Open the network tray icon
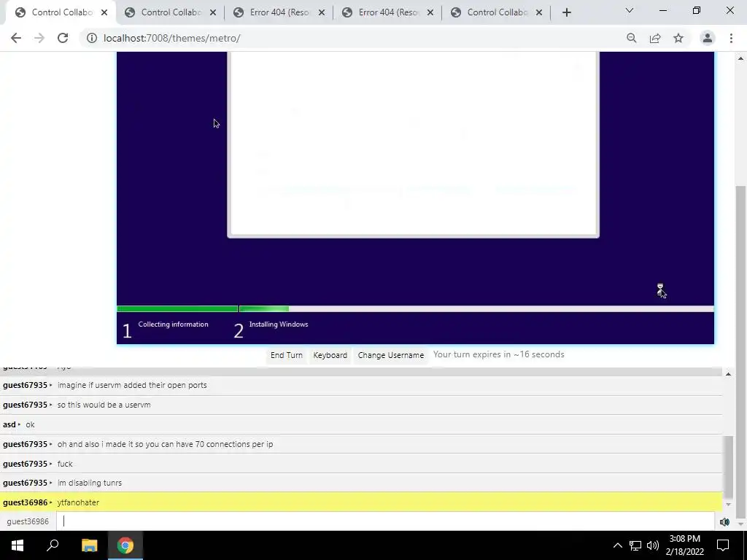This screenshot has height=560, width=747. (635, 545)
